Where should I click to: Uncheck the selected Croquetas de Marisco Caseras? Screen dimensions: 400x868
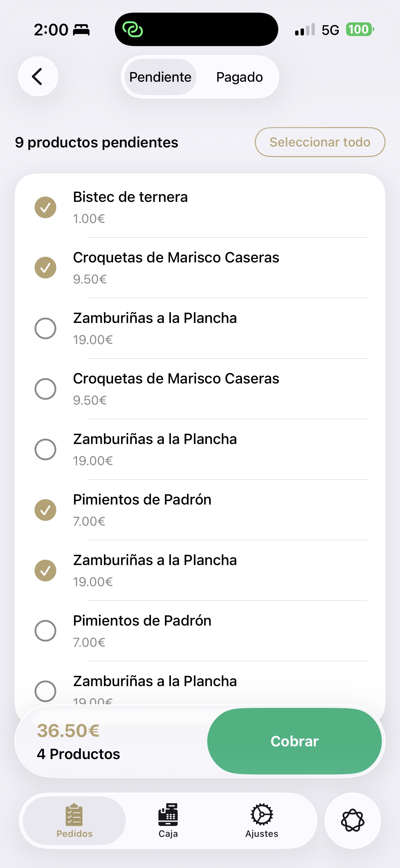pos(45,268)
